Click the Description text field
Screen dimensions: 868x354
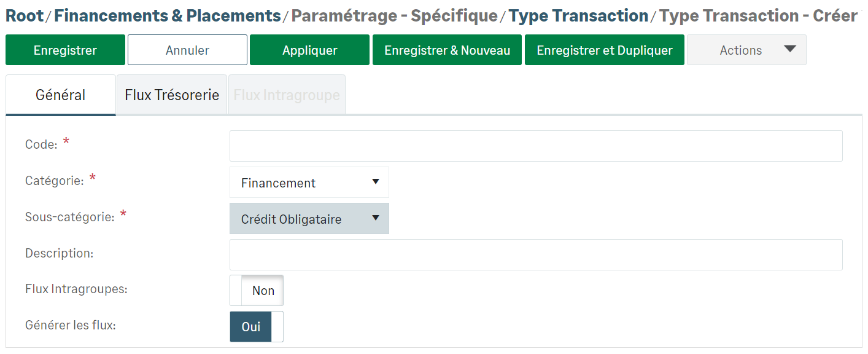(x=535, y=254)
